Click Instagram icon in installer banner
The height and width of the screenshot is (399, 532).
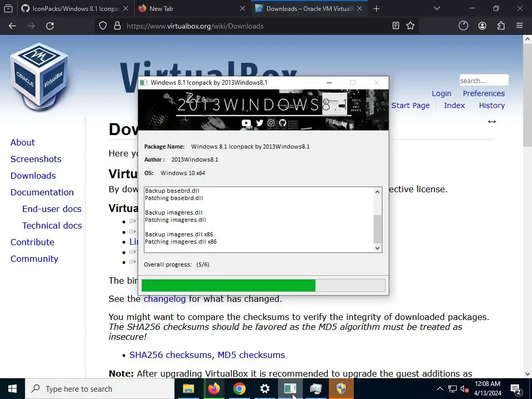pyautogui.click(x=271, y=123)
